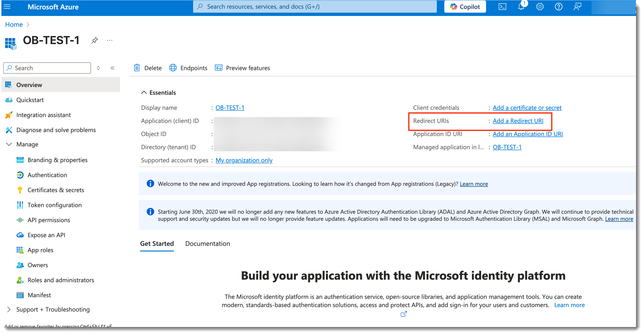Collapse the Essentials section
Screen dimensions: 644x335
pos(144,93)
